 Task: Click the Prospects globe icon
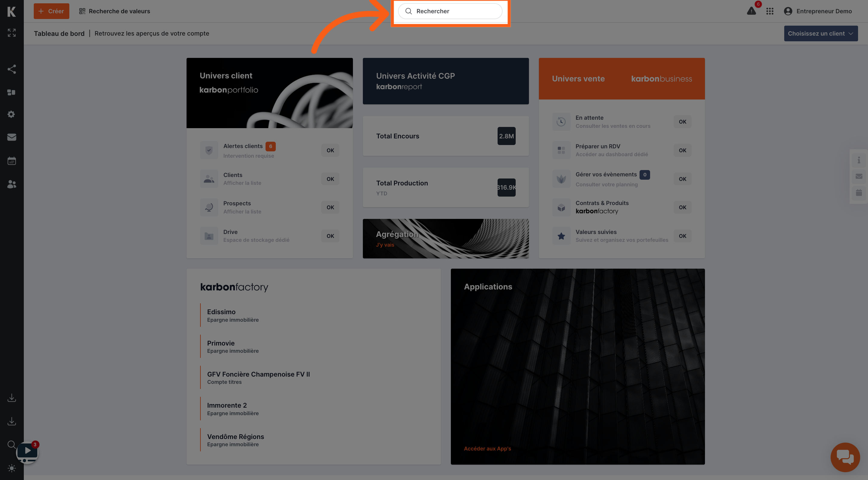point(209,207)
